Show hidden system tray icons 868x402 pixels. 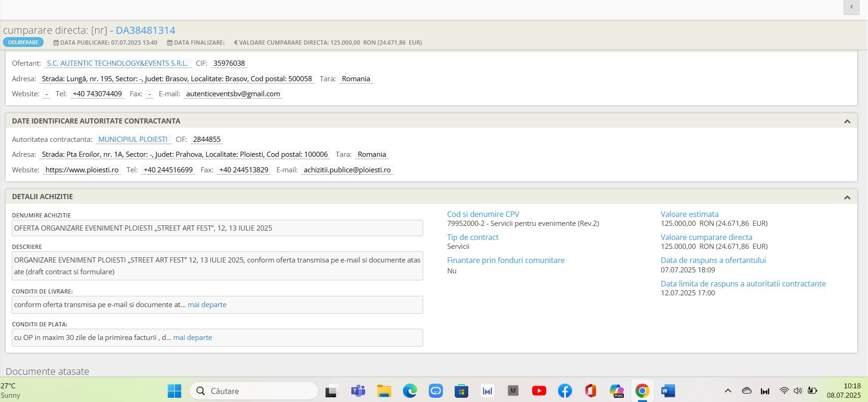(728, 391)
